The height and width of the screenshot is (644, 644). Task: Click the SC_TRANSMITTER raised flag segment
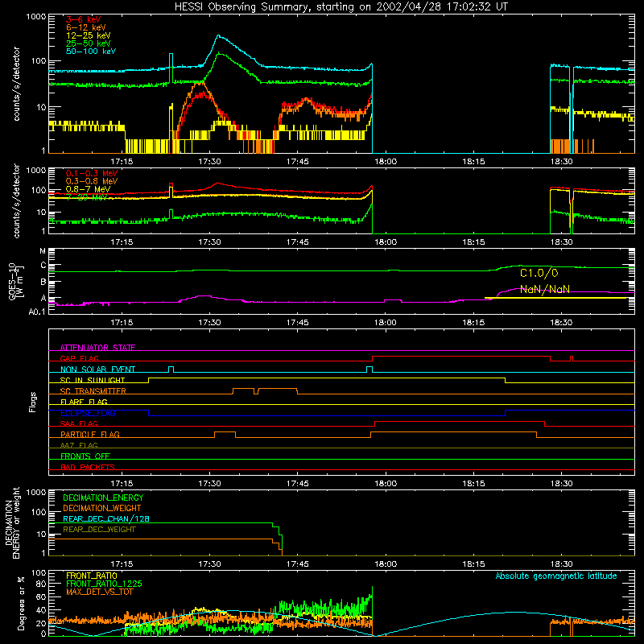pyautogui.click(x=266, y=389)
